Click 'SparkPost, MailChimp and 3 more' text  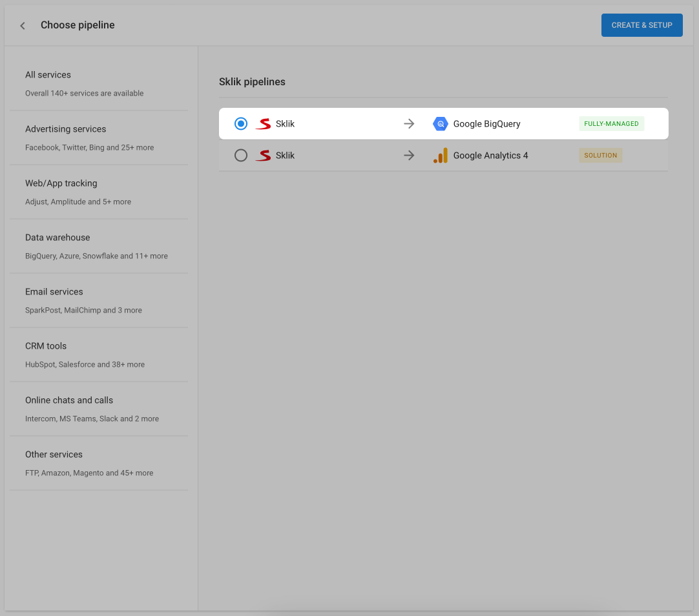[x=83, y=311]
